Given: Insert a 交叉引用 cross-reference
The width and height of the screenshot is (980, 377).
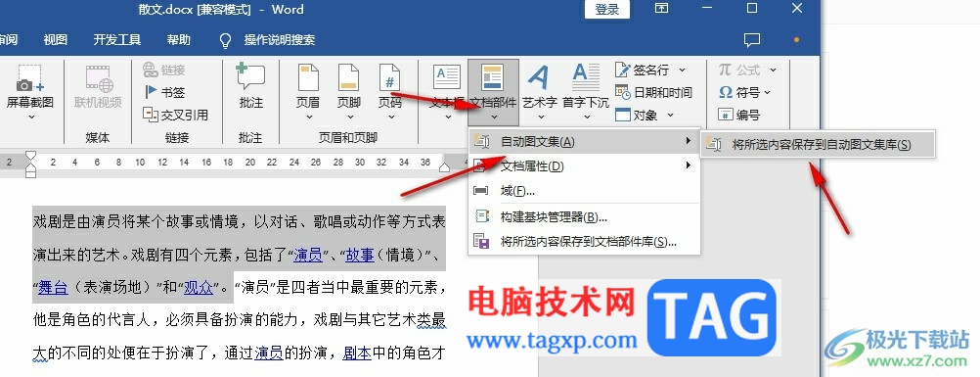Looking at the screenshot, I should 176,115.
